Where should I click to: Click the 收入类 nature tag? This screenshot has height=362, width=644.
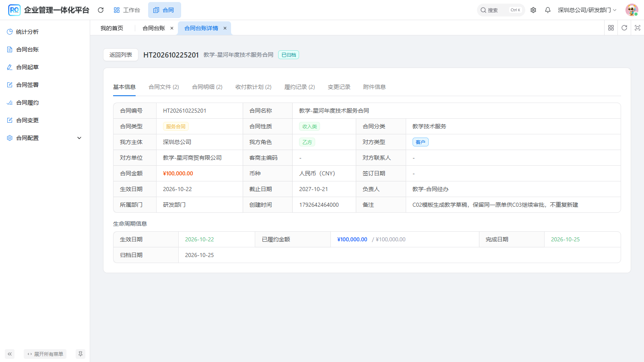click(x=310, y=126)
